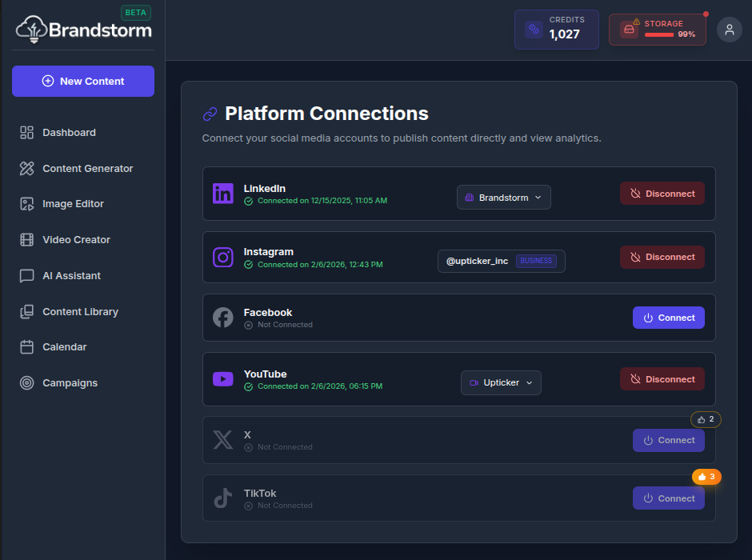Click the Instagram platform icon
This screenshot has height=560, width=752.
coord(223,257)
